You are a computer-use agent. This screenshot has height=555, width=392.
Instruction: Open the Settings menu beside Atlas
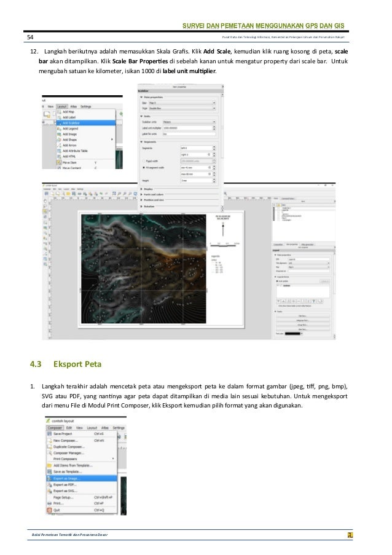coord(85,106)
